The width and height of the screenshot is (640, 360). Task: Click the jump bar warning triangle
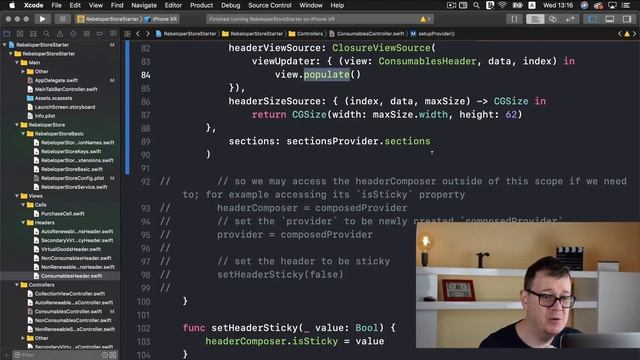coord(627,34)
